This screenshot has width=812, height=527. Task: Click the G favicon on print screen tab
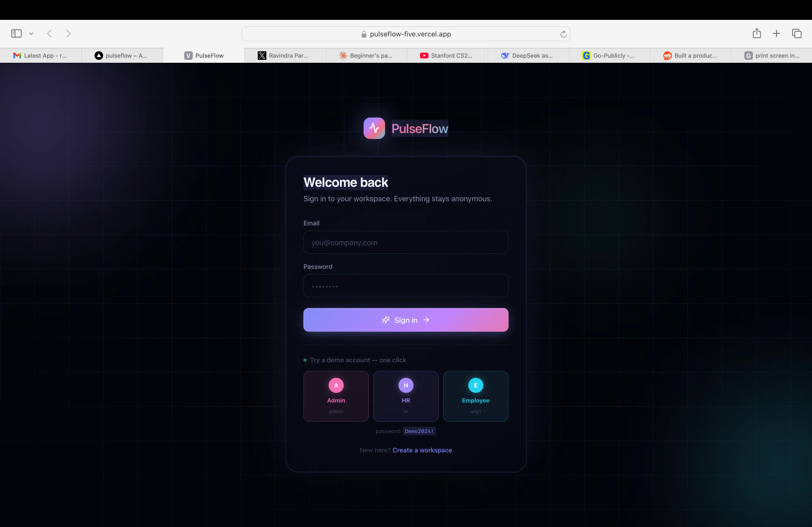(x=748, y=55)
